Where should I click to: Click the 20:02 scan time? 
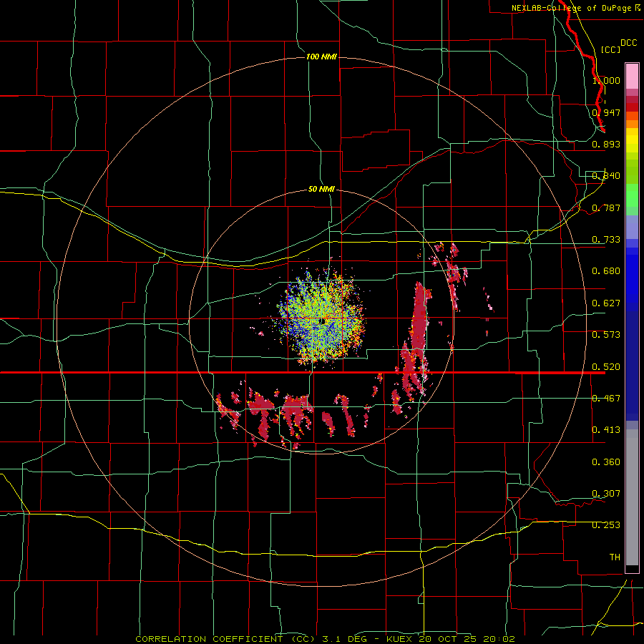(499, 639)
